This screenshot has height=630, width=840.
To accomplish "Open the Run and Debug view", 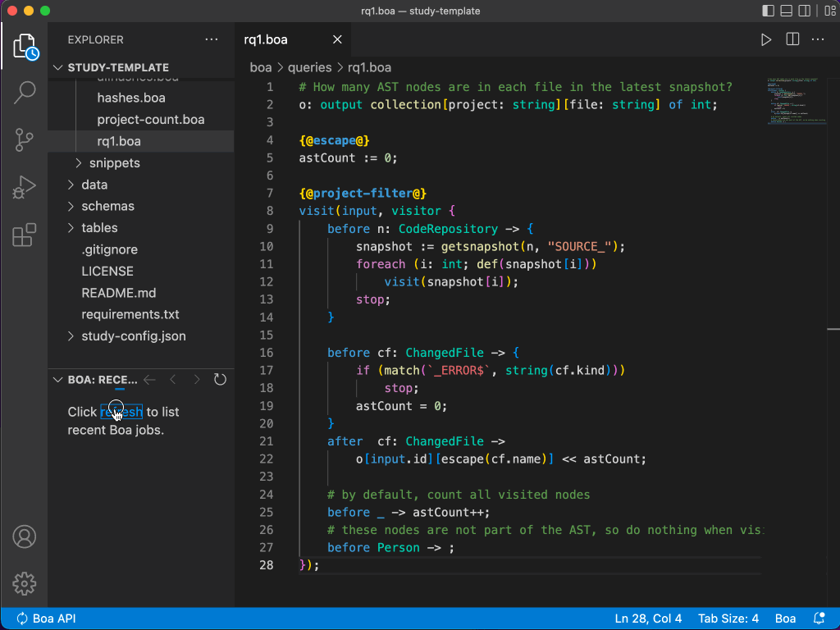I will (x=25, y=188).
